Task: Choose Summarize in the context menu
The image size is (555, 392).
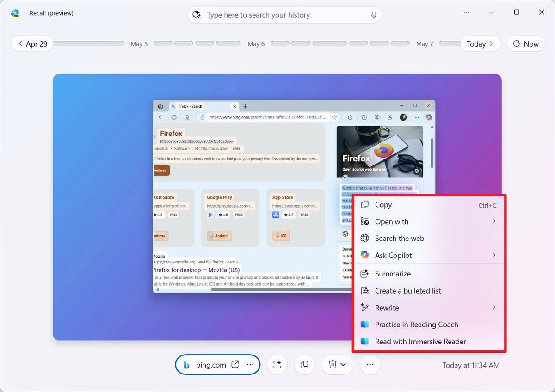Action: [x=393, y=274]
